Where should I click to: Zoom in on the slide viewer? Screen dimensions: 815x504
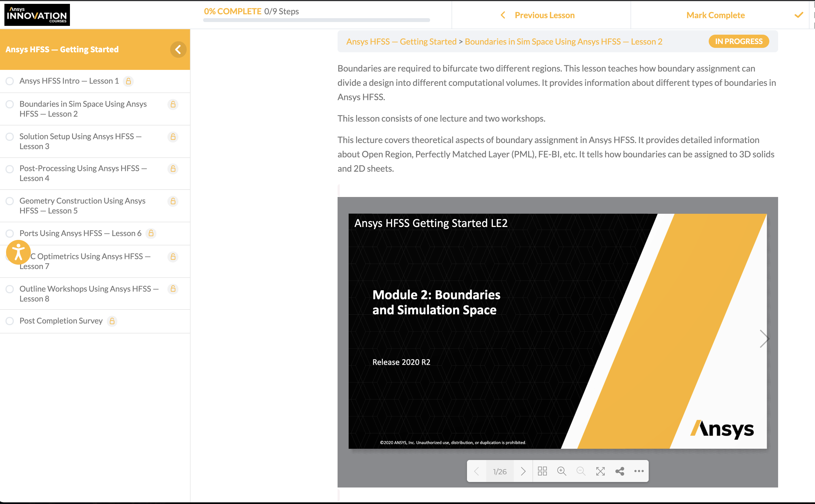[561, 471]
